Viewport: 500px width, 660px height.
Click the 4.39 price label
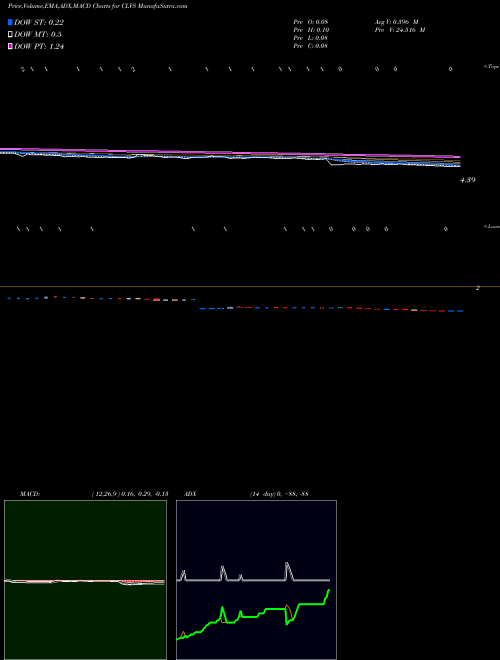(x=468, y=180)
